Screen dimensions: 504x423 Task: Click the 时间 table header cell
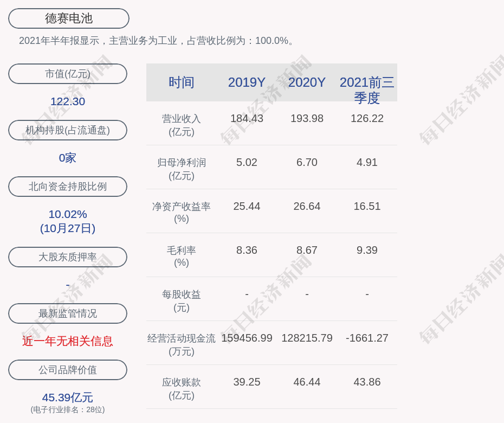click(181, 82)
